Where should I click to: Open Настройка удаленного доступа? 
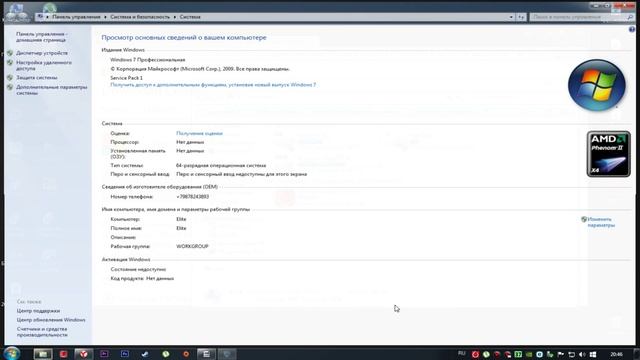pyautogui.click(x=44, y=65)
